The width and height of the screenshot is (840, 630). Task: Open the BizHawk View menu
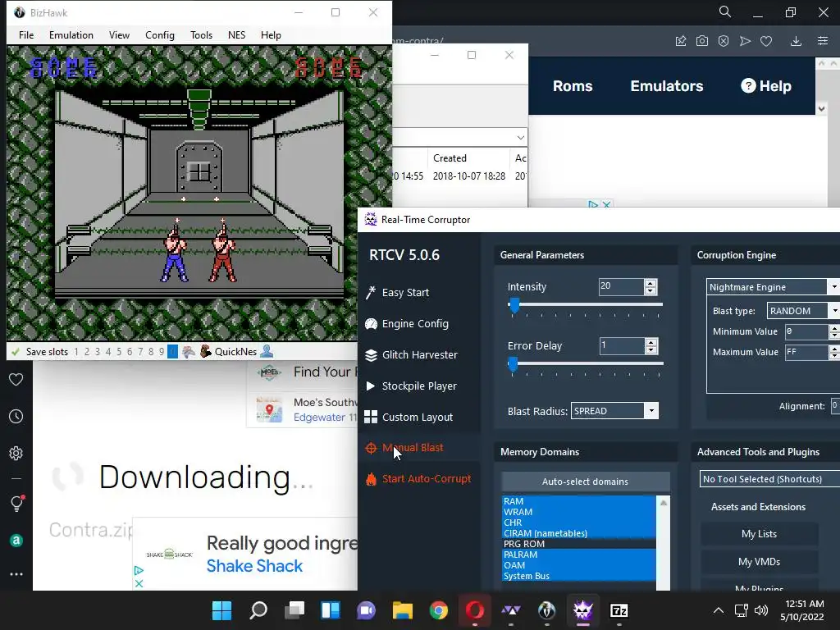pyautogui.click(x=119, y=34)
